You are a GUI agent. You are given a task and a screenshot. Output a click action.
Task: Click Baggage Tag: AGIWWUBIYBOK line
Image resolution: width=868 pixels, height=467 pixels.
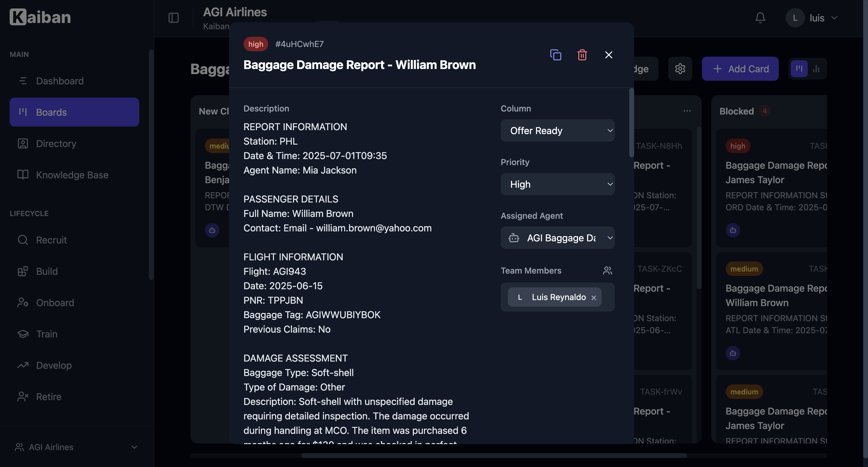[312, 315]
